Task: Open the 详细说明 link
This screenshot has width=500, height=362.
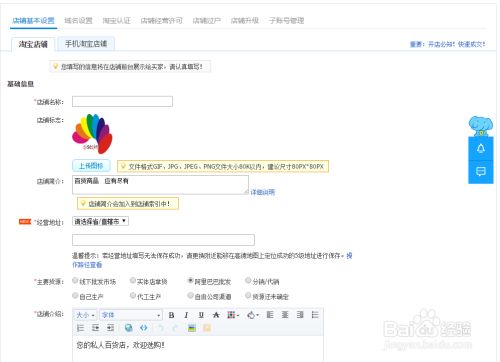Action: pos(263,192)
